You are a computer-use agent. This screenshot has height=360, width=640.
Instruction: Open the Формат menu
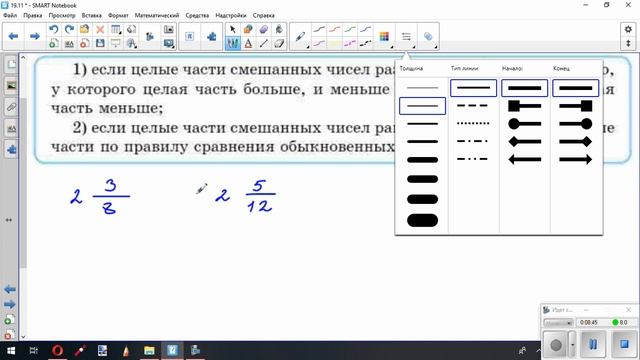tap(118, 16)
